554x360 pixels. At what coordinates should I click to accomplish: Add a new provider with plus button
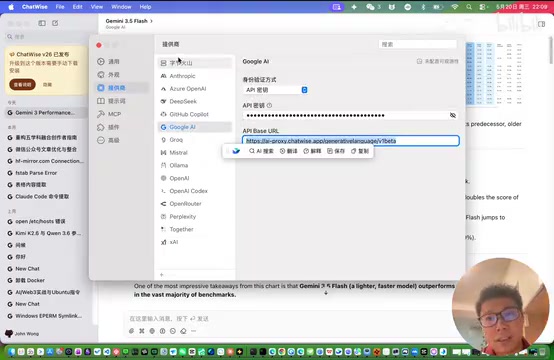162,275
